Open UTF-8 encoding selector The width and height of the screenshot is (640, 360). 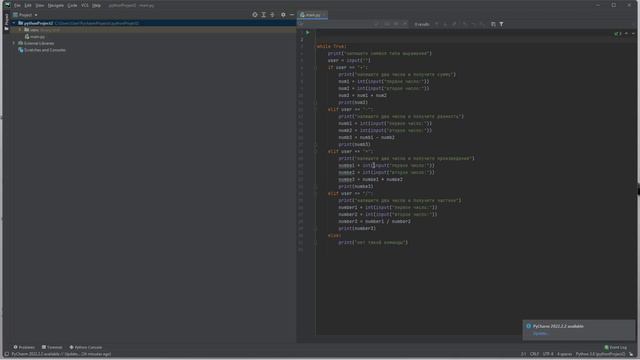tap(548, 354)
